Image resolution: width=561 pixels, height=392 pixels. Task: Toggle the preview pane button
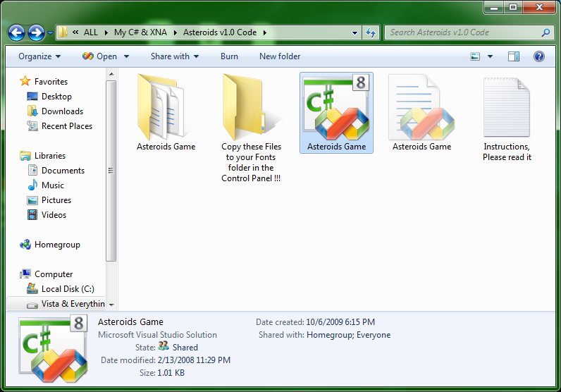tap(514, 56)
